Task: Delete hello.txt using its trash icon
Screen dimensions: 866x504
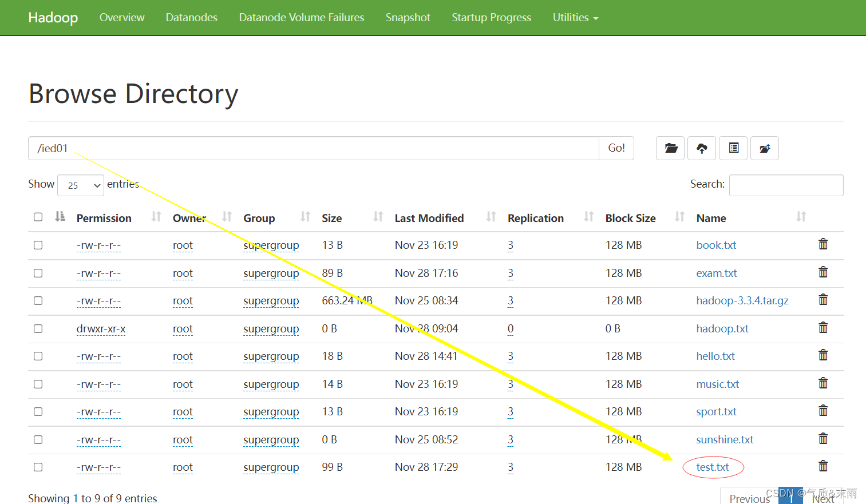Action: (823, 355)
